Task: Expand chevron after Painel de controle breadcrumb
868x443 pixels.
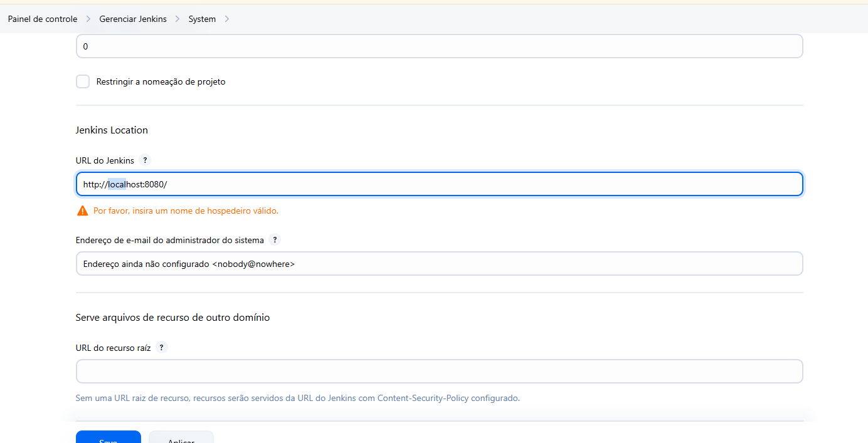Action: pyautogui.click(x=88, y=19)
